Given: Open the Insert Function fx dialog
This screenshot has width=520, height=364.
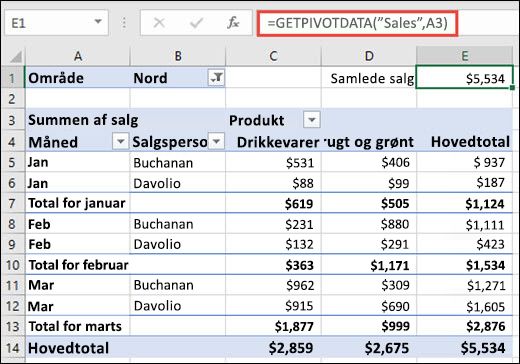Looking at the screenshot, I should [233, 23].
